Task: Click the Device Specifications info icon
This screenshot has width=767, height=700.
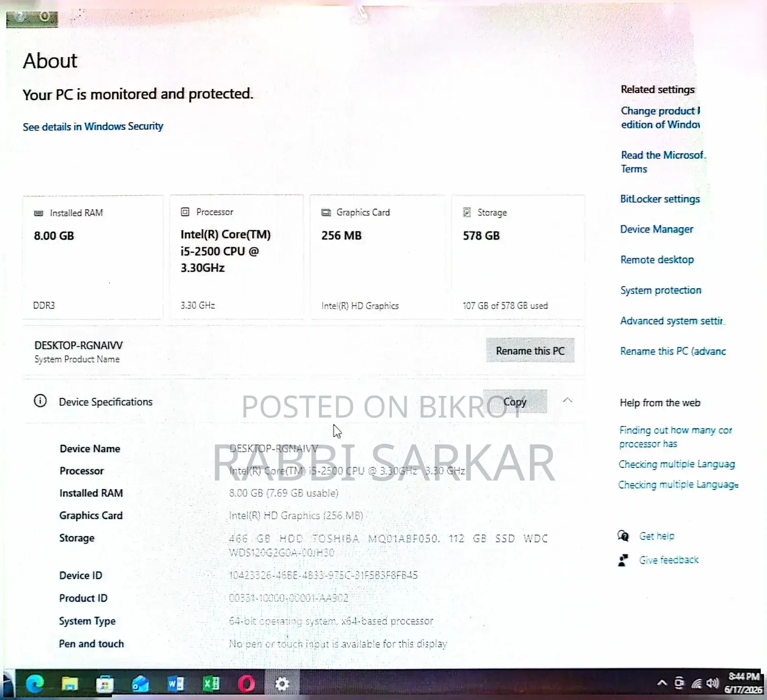Action: (40, 401)
